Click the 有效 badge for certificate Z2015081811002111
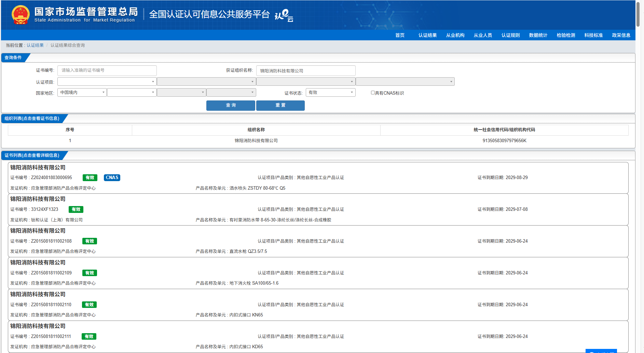This screenshot has height=353, width=644. (89, 337)
